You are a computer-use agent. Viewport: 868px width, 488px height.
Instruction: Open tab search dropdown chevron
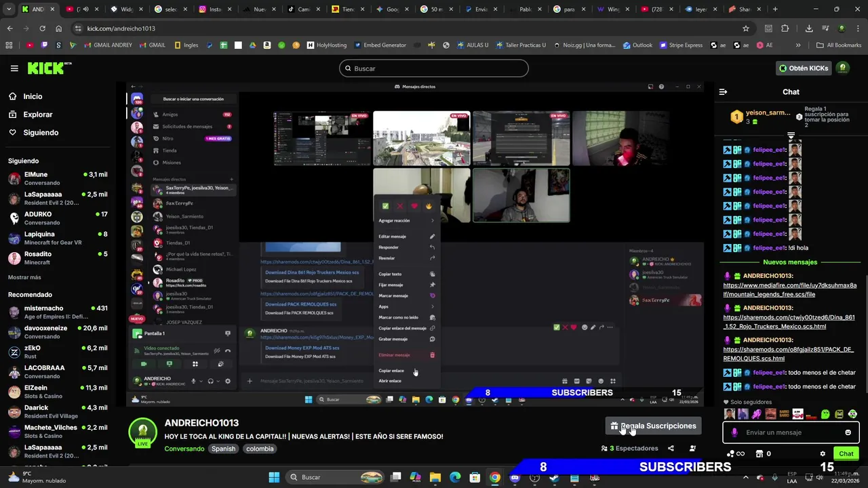(x=9, y=9)
